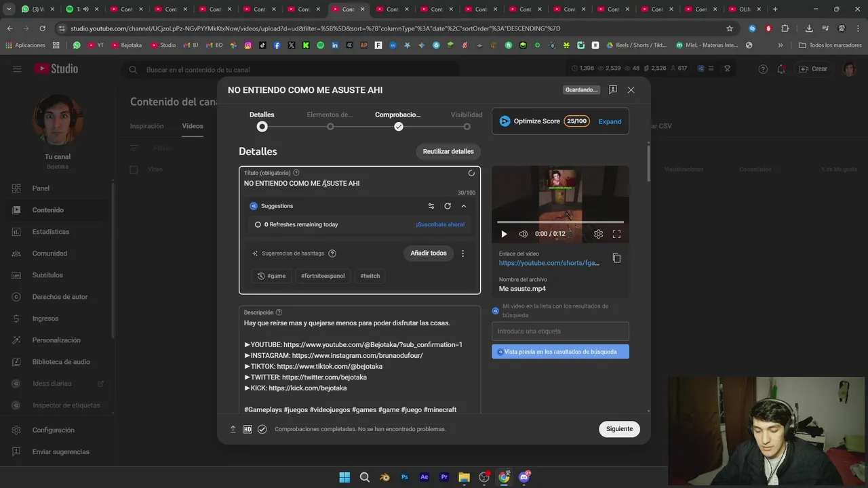Open Contenido in the sidebar

[57, 210]
